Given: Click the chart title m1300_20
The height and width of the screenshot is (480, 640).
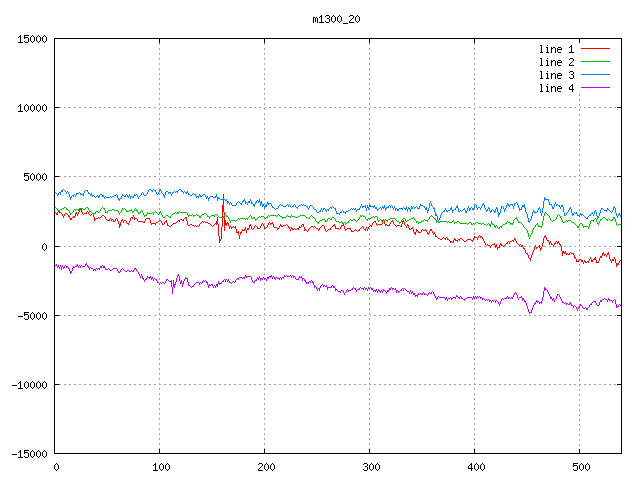Looking at the screenshot, I should 336,19.
